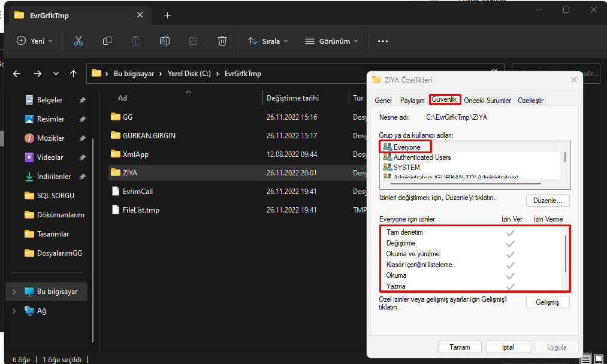This screenshot has height=364, width=607.
Task: Click the Düzenle... button
Action: (548, 201)
